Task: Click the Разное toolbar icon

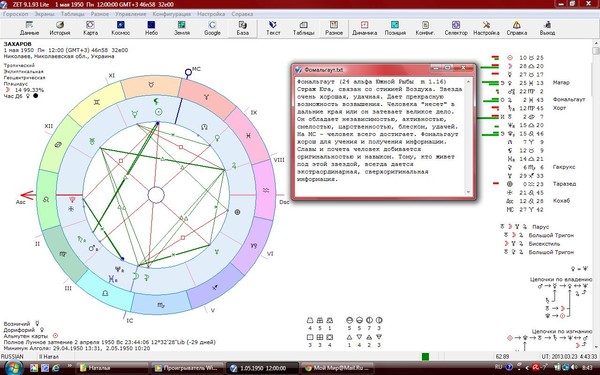Action: point(334,28)
